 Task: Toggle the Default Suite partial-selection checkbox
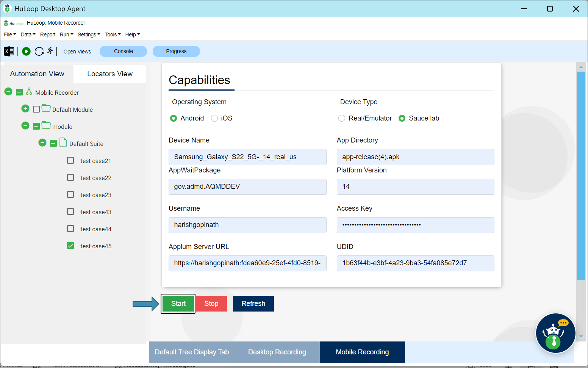point(53,143)
